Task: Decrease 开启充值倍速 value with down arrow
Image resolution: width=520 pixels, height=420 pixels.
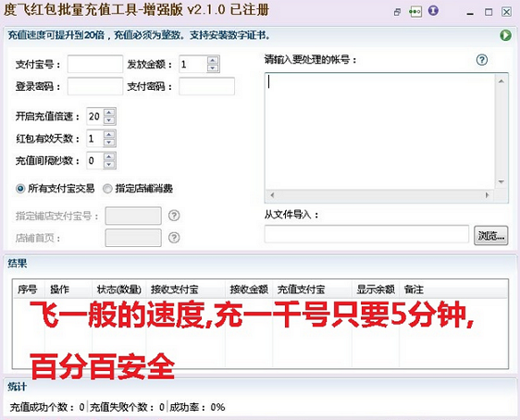Action: 109,120
